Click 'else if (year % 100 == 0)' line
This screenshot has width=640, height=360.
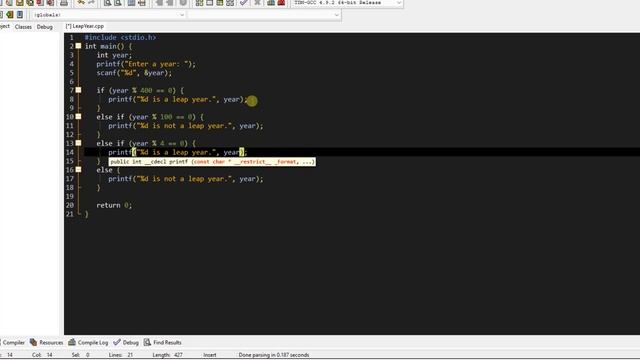pyautogui.click(x=150, y=117)
